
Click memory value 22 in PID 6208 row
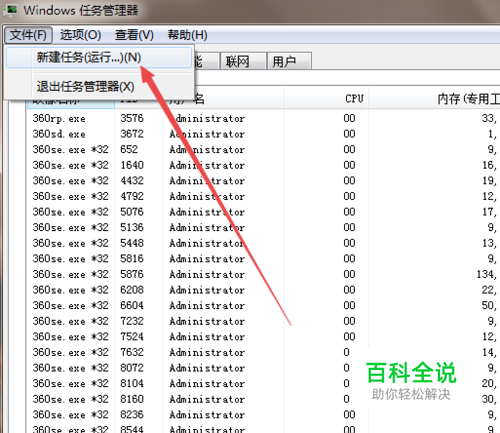(x=489, y=290)
